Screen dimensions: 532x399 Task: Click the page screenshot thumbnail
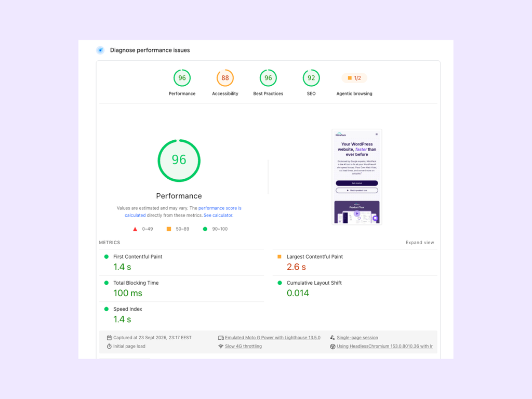(356, 177)
